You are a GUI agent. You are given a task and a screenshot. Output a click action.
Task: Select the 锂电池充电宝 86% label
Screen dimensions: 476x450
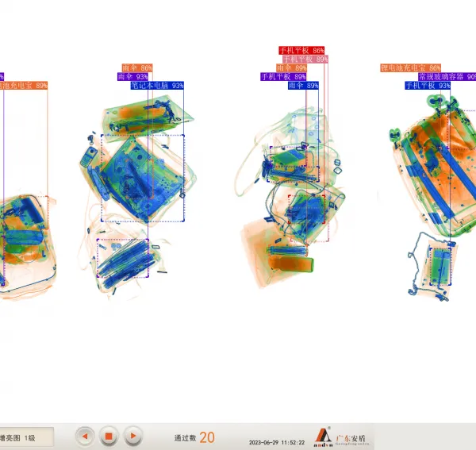pos(410,67)
